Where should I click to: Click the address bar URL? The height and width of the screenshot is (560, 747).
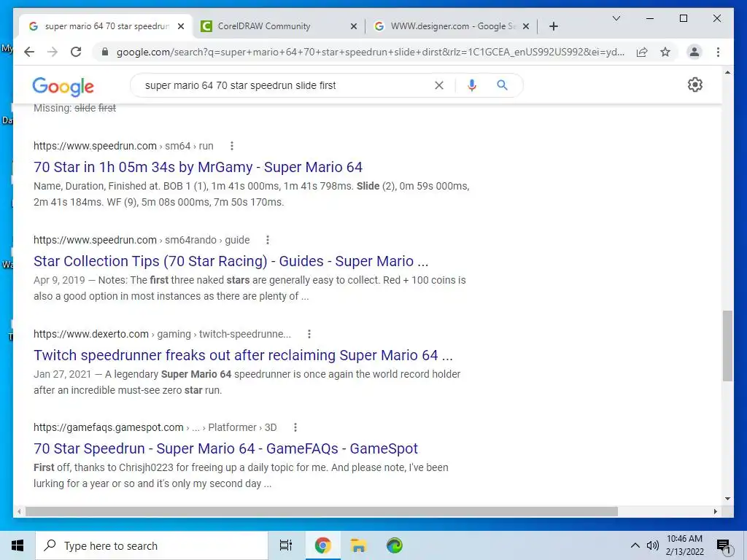(370, 52)
